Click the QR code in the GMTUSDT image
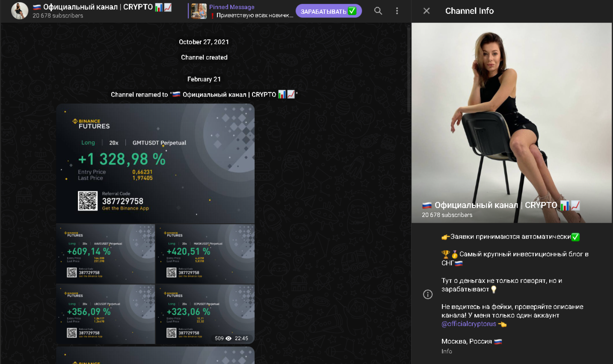613x364 pixels. pos(88,201)
